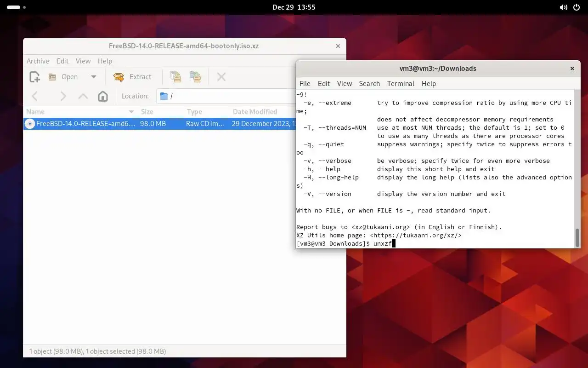Click the power icon in top bar
588x368 pixels.
point(577,7)
